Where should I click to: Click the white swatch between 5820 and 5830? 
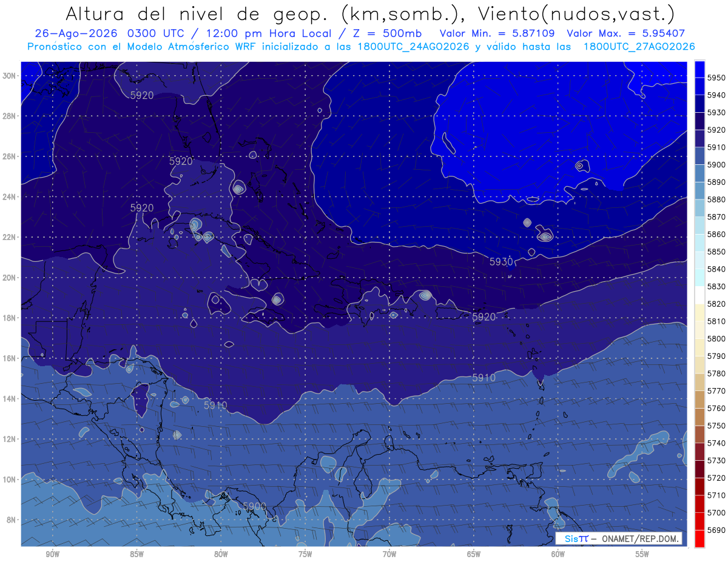(x=699, y=295)
